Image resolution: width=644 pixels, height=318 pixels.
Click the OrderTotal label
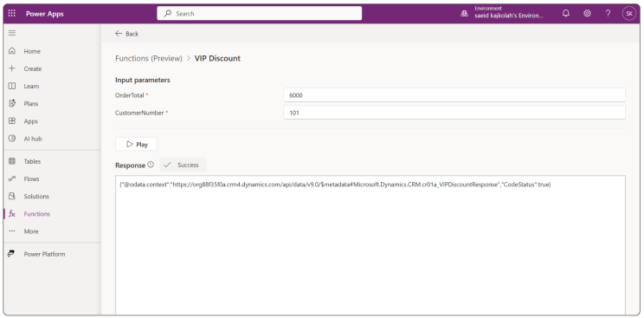click(130, 95)
